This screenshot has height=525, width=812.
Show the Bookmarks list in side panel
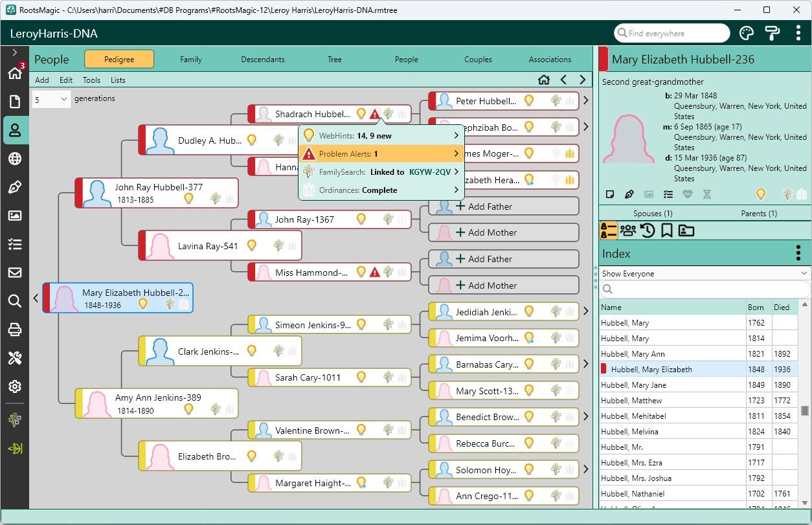(666, 230)
